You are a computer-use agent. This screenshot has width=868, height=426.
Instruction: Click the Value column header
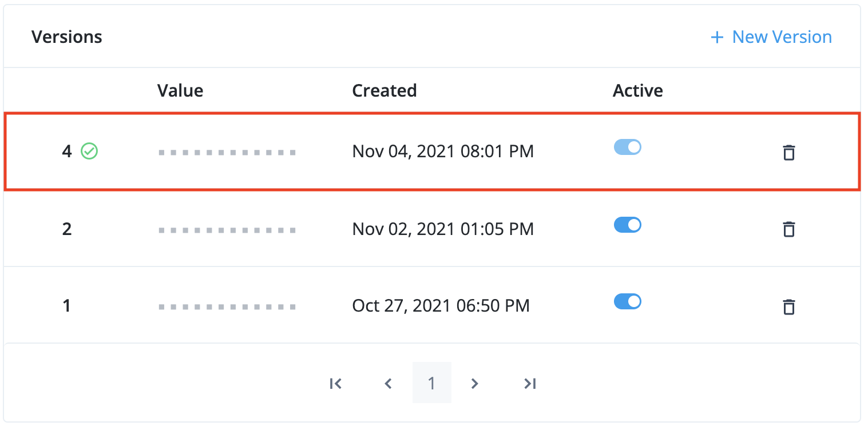tap(180, 90)
